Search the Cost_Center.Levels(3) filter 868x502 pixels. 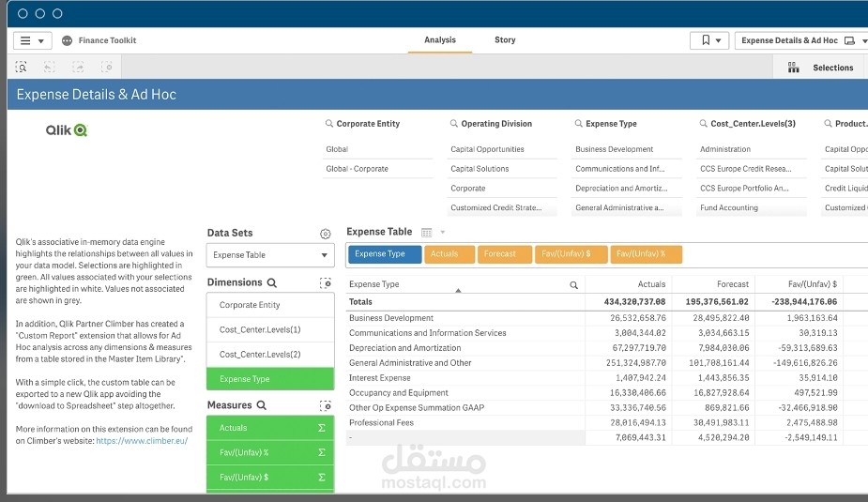coord(704,124)
